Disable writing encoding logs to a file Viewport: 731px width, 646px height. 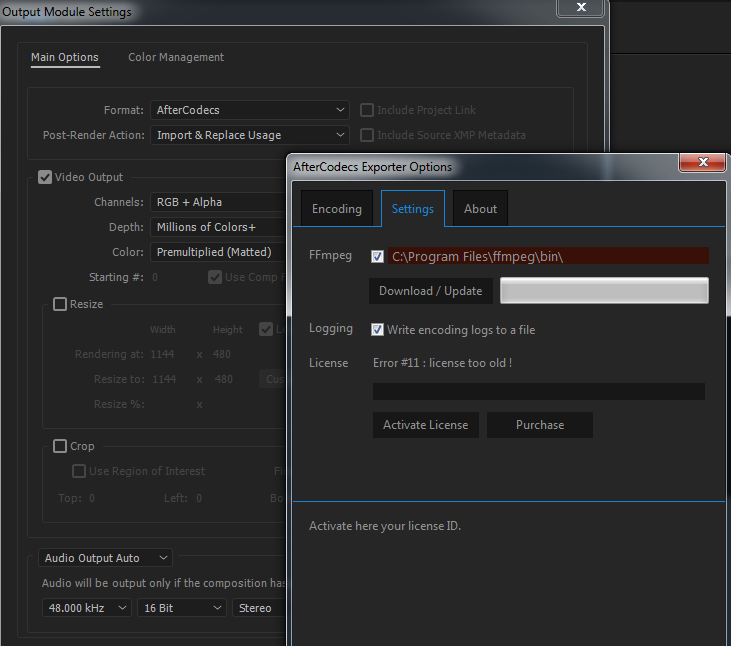[x=377, y=330]
